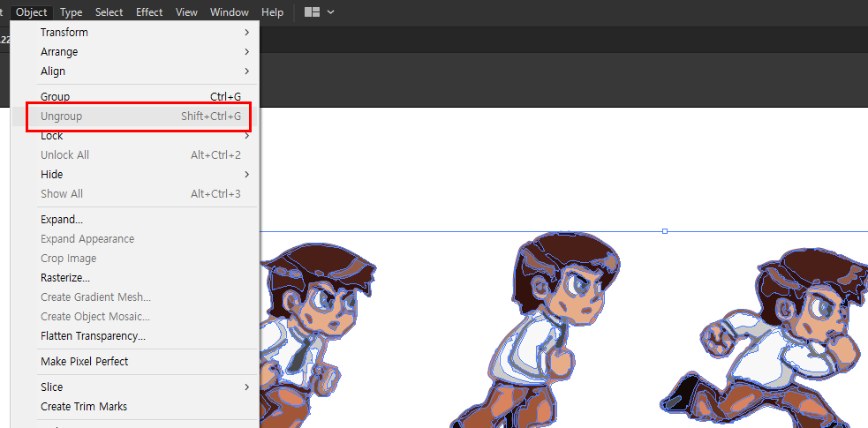Open the Select menu

pyautogui.click(x=109, y=12)
